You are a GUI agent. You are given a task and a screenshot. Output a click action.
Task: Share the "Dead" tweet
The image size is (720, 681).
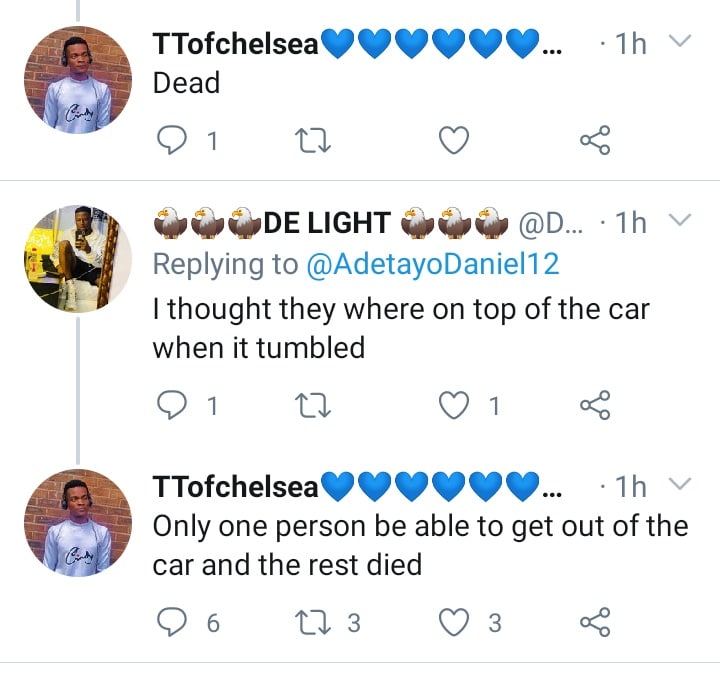tap(595, 142)
